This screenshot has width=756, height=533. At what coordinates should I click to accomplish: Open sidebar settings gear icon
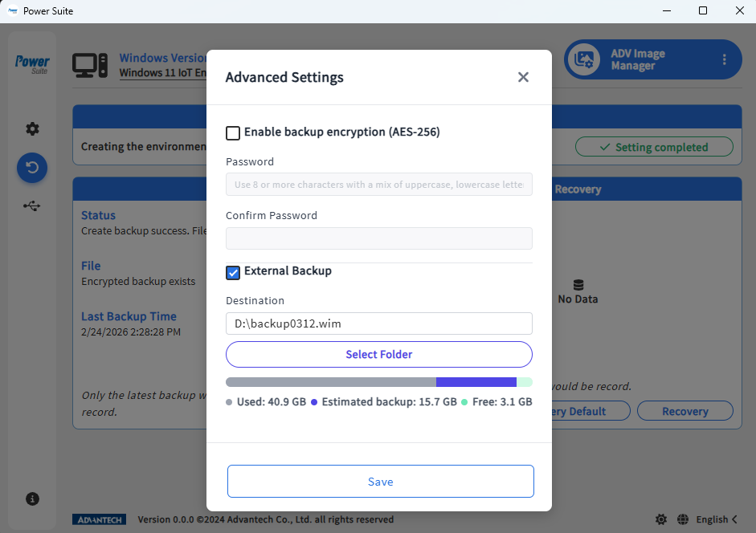pos(32,128)
